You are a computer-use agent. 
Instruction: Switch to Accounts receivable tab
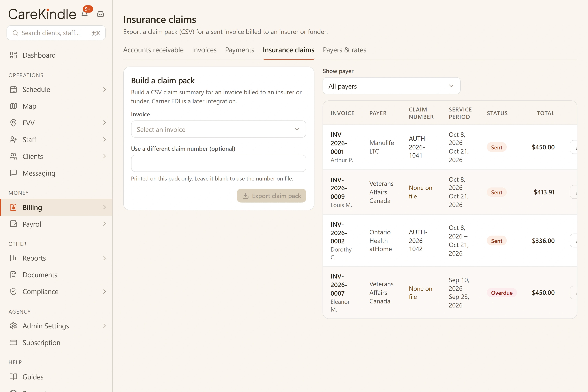[153, 50]
